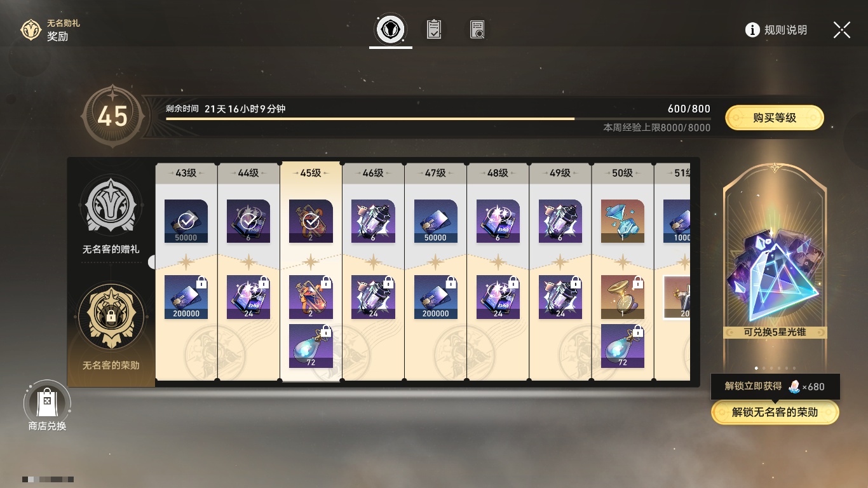Click level 45 locked fuel flask 72 reward

click(311, 346)
